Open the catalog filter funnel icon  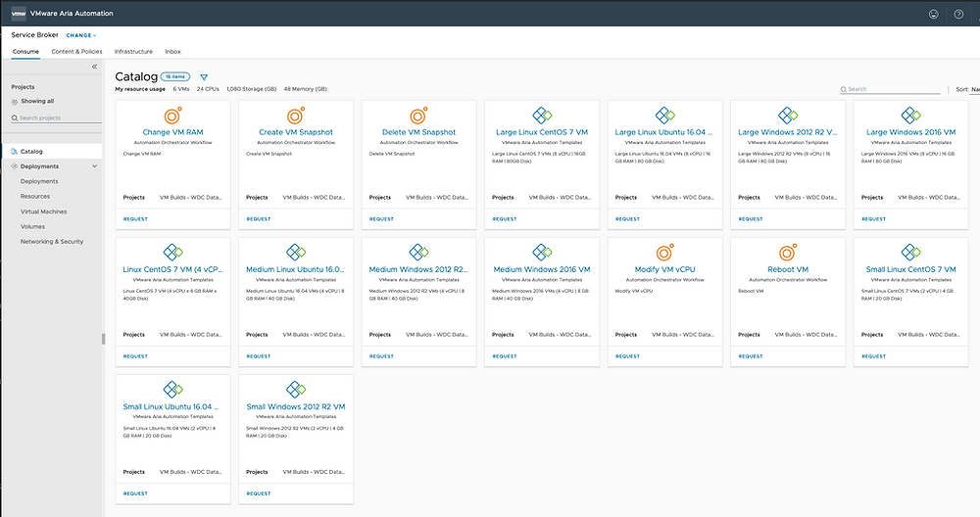(204, 77)
